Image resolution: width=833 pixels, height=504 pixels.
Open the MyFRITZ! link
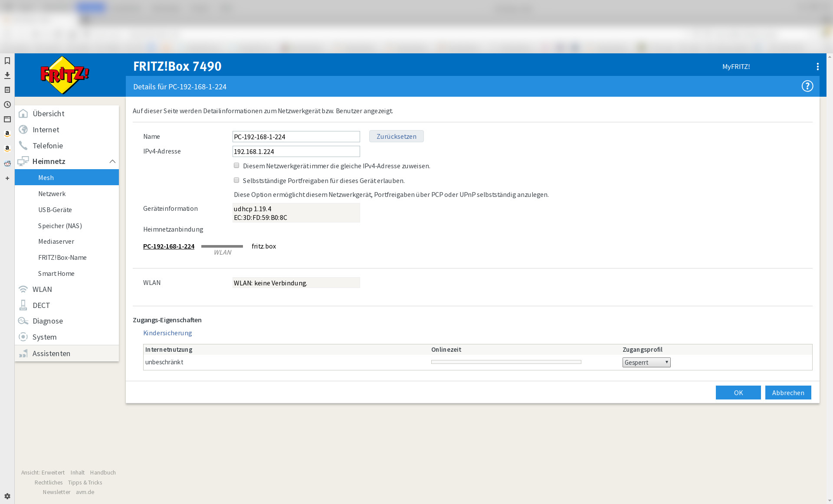click(x=736, y=66)
